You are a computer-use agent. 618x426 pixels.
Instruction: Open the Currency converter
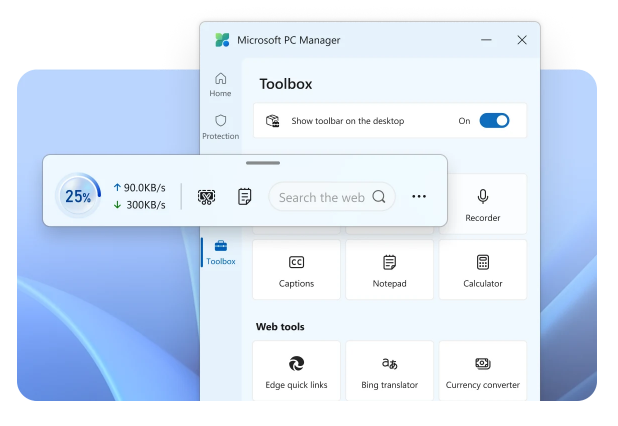point(483,371)
